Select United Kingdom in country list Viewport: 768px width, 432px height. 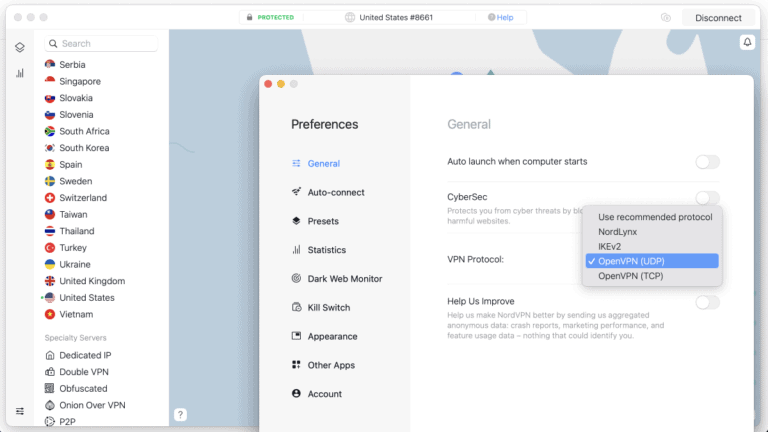point(92,281)
